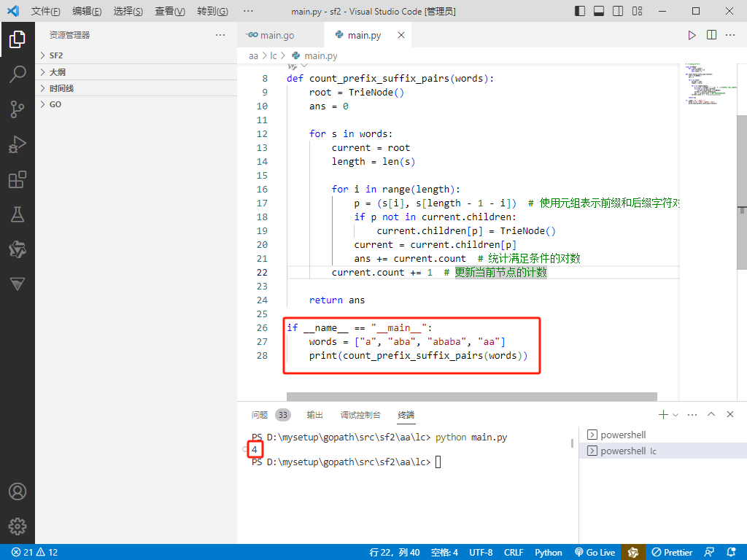Click the aa breadcrumb segment
747x560 pixels.
[253, 55]
